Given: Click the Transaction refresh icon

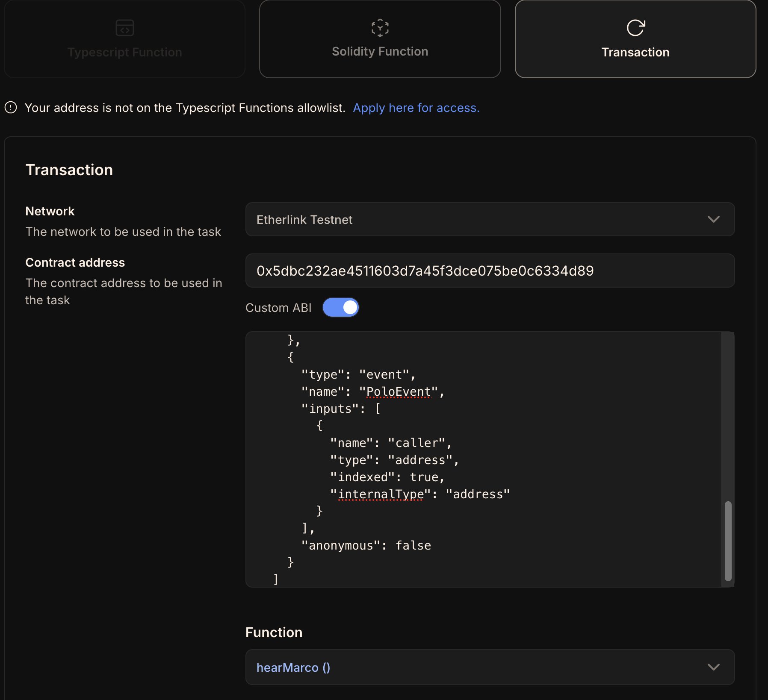Looking at the screenshot, I should tap(635, 28).
